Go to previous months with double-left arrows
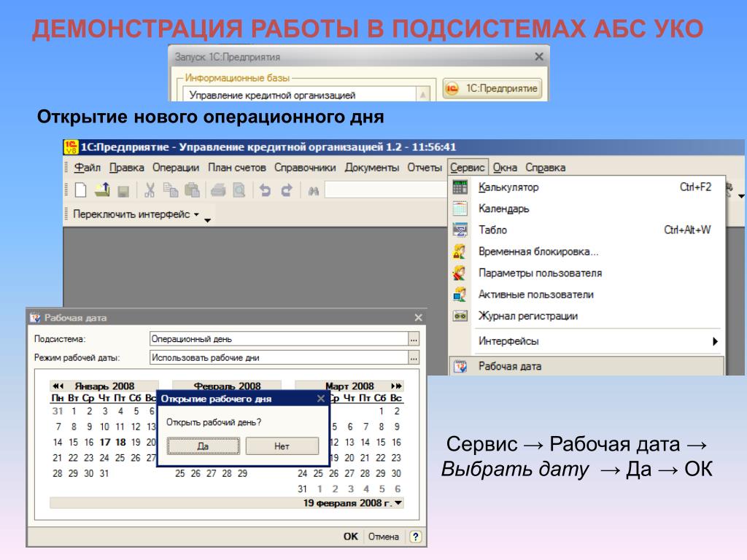Viewport: 747px width, 560px height. coord(58,386)
